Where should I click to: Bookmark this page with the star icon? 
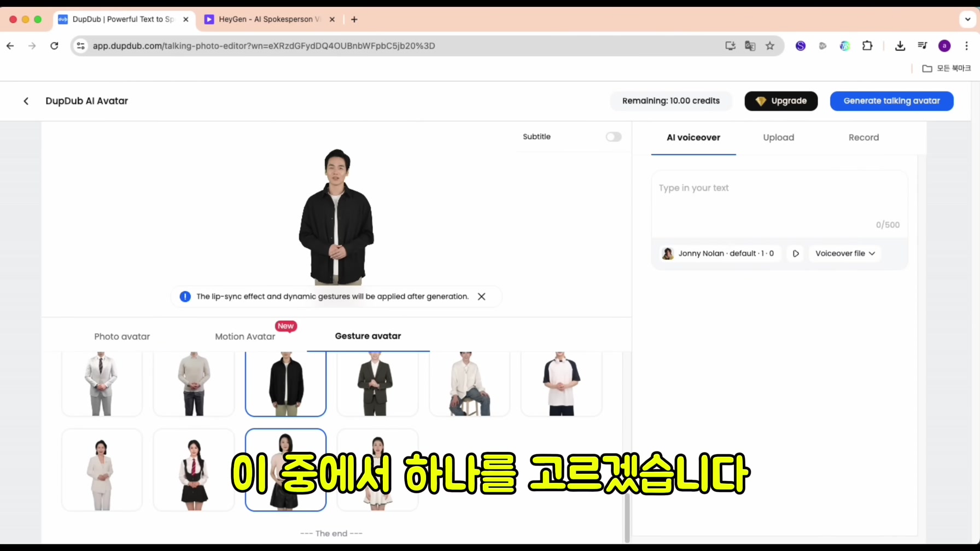pyautogui.click(x=770, y=46)
